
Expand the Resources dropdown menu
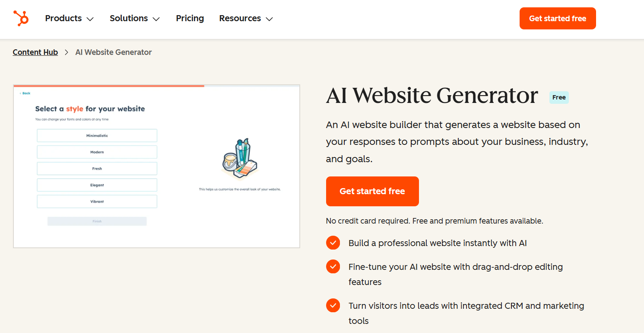point(246,18)
